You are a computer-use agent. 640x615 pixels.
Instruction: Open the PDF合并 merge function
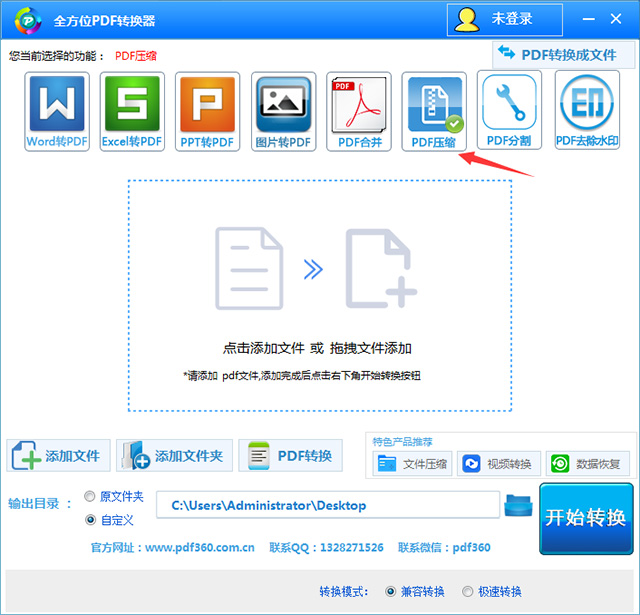(359, 111)
